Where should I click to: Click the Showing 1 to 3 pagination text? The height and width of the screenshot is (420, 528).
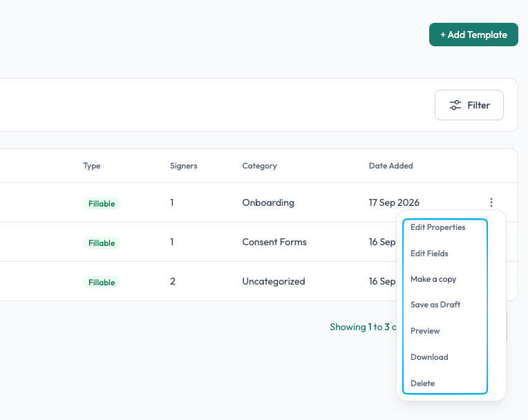[x=363, y=327]
